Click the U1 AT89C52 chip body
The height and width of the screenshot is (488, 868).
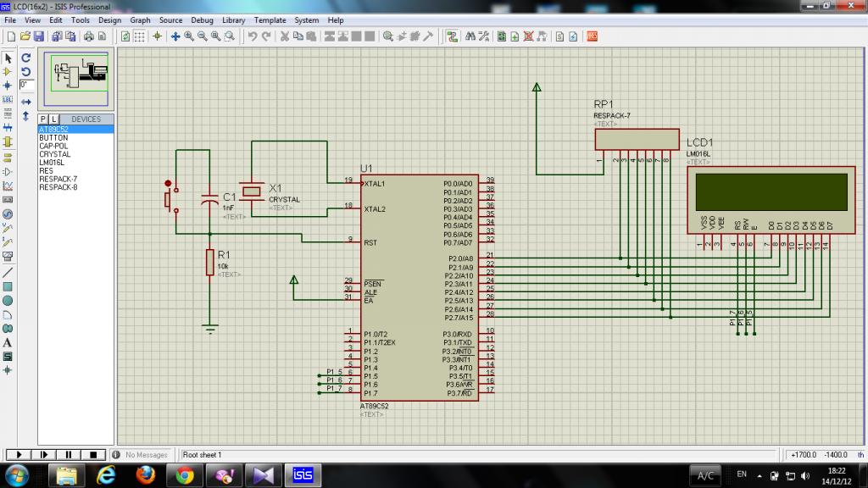click(x=419, y=288)
